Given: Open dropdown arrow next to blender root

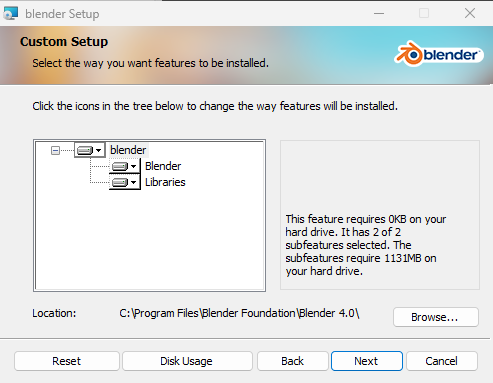Looking at the screenshot, I should click(98, 151).
